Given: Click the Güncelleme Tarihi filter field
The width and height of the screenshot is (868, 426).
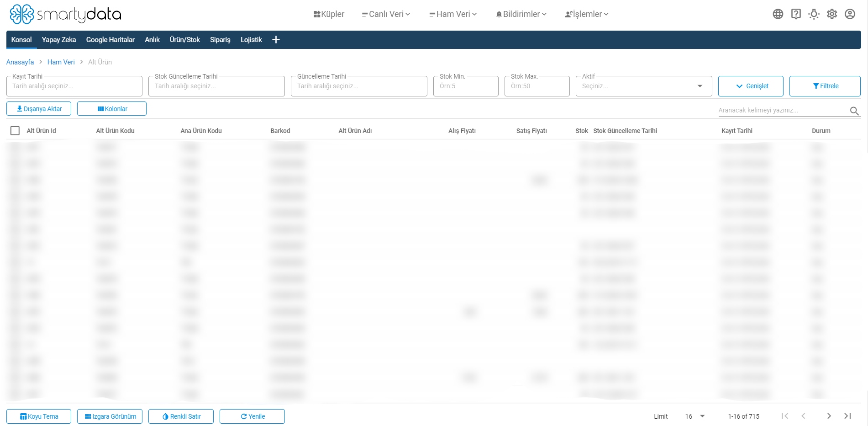Looking at the screenshot, I should click(x=359, y=86).
